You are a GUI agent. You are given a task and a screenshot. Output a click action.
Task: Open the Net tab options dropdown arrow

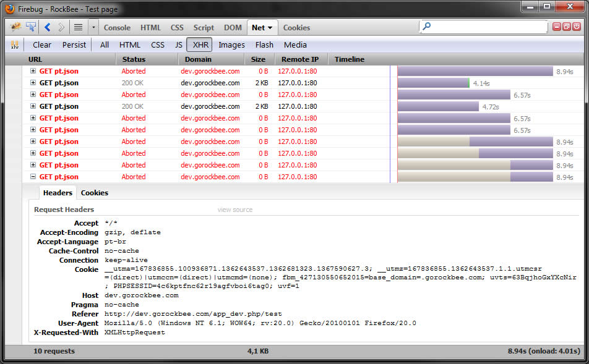tap(270, 28)
